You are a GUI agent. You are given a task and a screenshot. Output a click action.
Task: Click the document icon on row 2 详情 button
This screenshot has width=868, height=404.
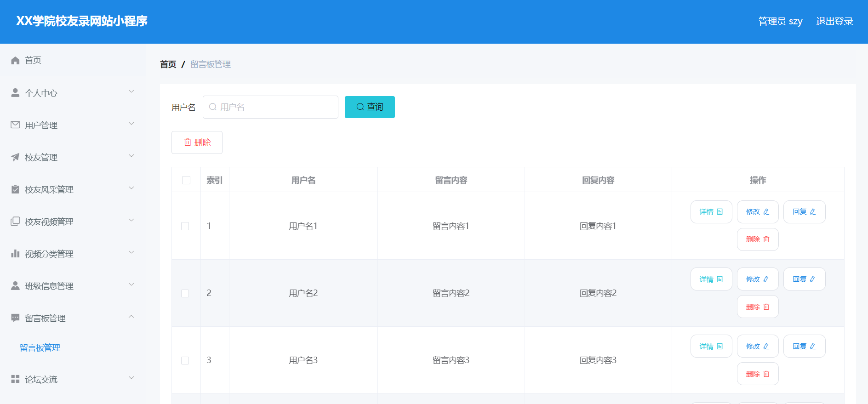pyautogui.click(x=720, y=279)
